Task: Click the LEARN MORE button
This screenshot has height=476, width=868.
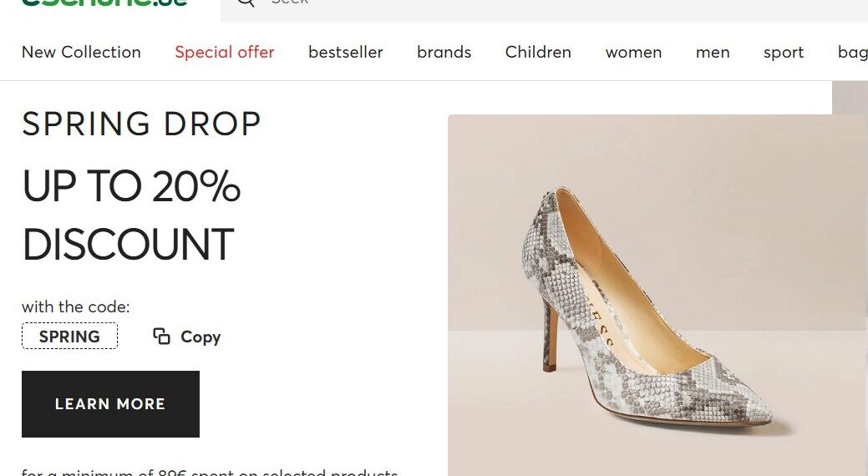Action: pos(111,404)
